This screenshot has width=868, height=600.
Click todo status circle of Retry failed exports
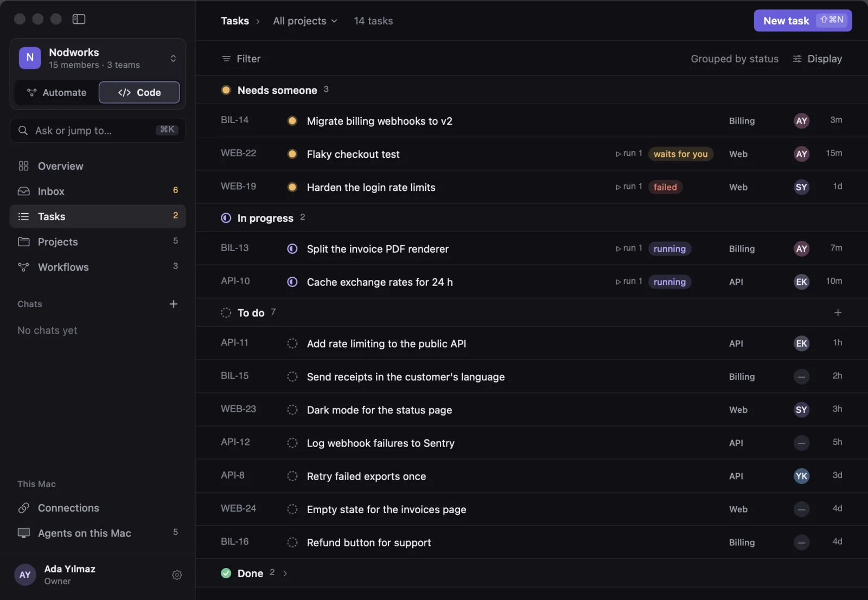pos(292,476)
